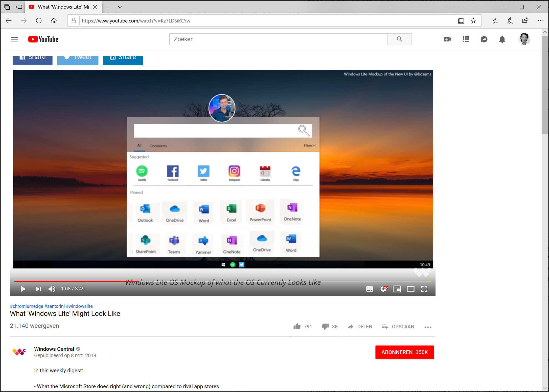Click the browser back arrow

point(9,21)
